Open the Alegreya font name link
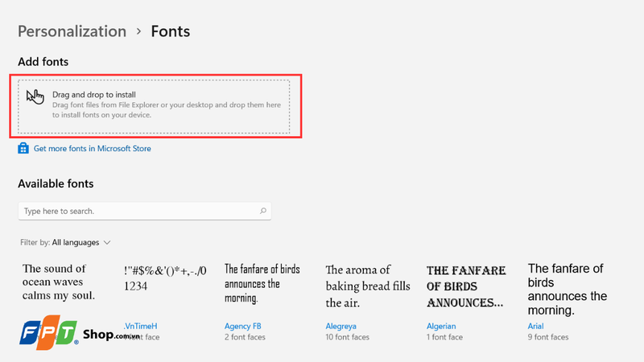 (x=341, y=326)
